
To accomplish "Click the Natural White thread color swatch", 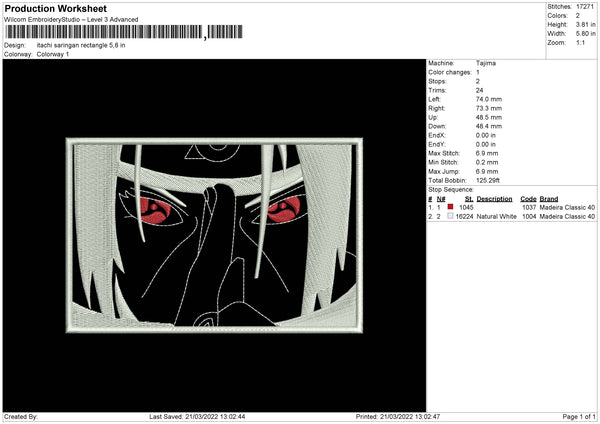I will (x=450, y=216).
